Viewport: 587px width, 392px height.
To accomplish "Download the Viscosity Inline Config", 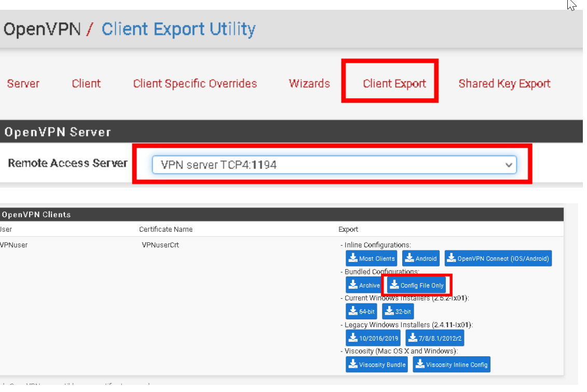I will click(451, 365).
